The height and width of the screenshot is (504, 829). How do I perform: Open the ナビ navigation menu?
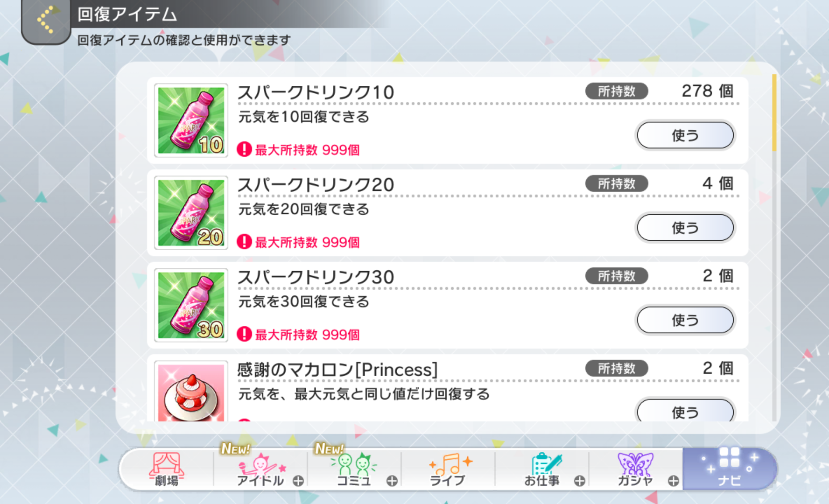point(729,469)
